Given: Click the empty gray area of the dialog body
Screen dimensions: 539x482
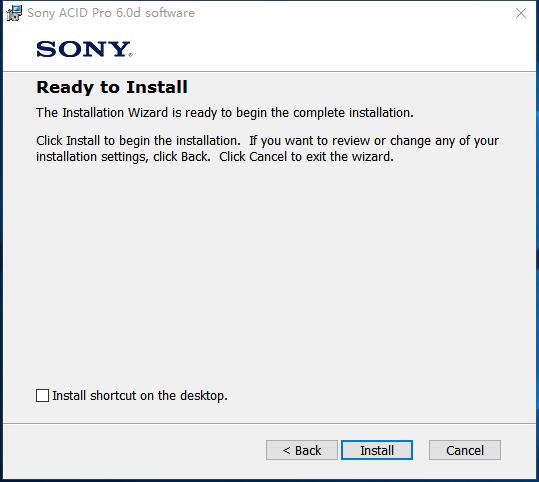Looking at the screenshot, I should point(269,272).
